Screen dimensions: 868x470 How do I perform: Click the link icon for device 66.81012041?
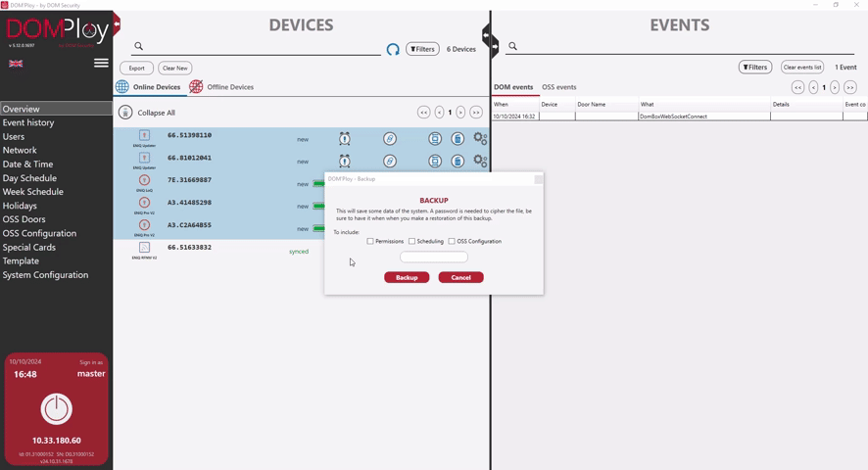[x=390, y=162]
